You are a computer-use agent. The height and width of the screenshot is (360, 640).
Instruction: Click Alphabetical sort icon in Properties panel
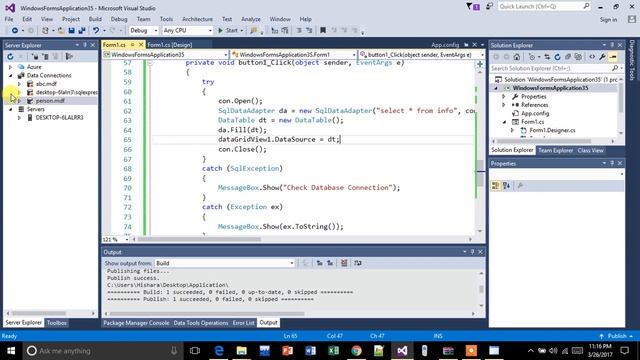point(507,186)
